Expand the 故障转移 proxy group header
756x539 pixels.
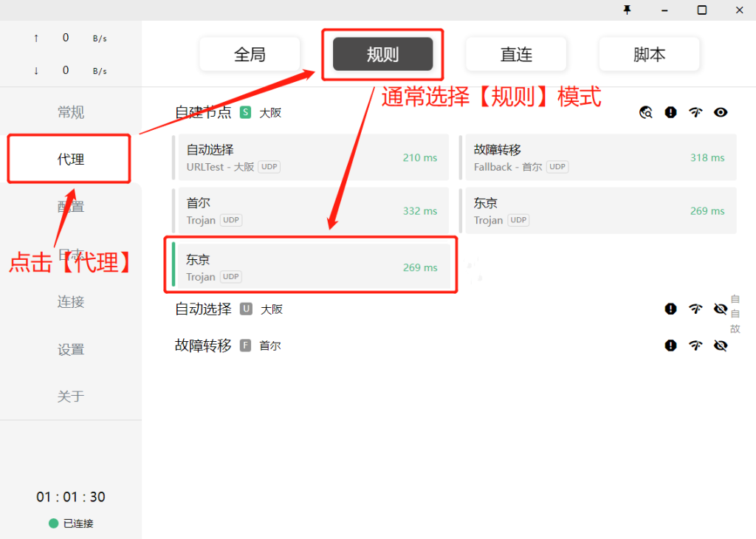click(204, 346)
